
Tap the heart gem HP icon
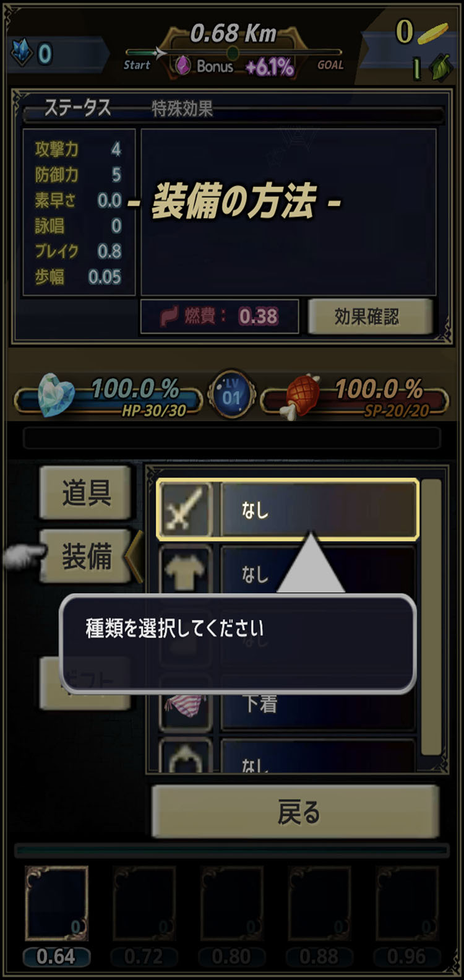56,394
